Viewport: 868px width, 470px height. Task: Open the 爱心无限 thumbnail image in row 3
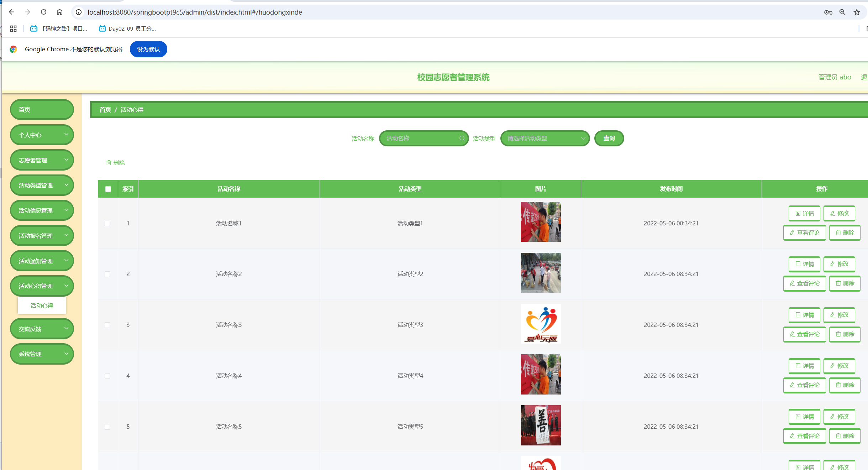click(541, 323)
